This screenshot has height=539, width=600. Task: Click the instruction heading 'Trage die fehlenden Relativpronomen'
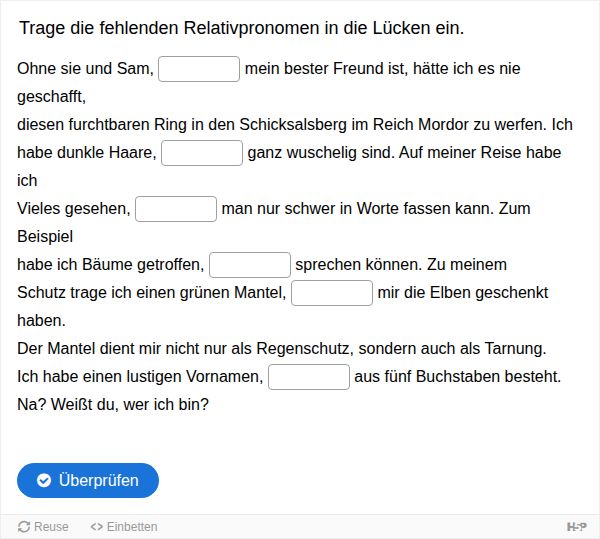tap(241, 28)
